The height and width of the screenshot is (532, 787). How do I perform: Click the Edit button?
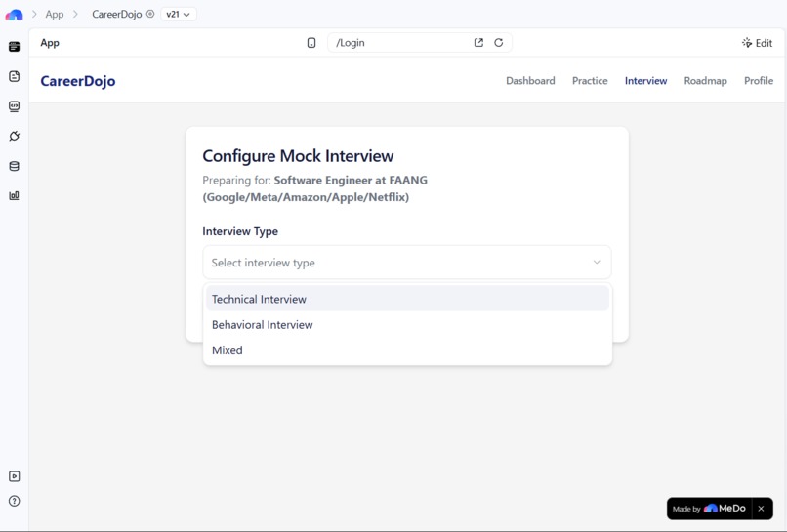[758, 43]
